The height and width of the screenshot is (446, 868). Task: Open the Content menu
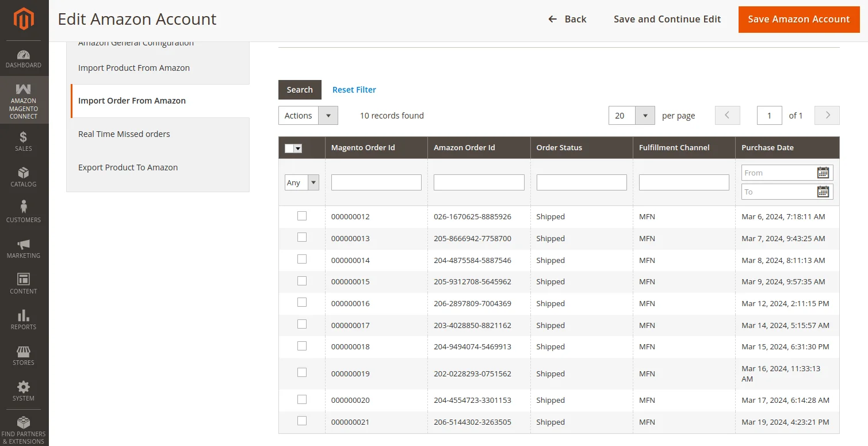click(24, 284)
